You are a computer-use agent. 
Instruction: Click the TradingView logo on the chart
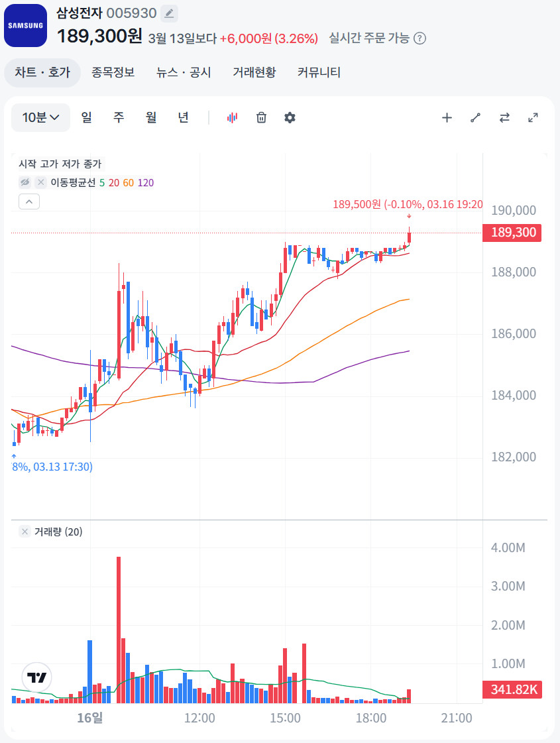click(x=37, y=677)
